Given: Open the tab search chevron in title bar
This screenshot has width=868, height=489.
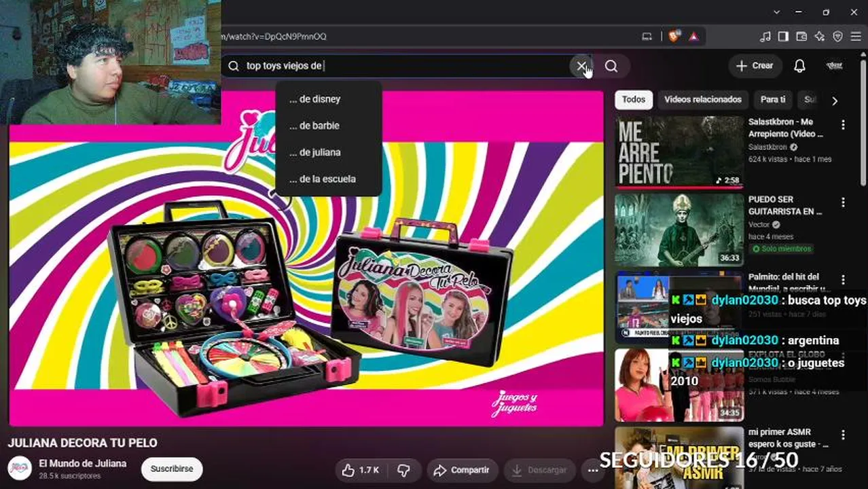Looking at the screenshot, I should pyautogui.click(x=777, y=12).
